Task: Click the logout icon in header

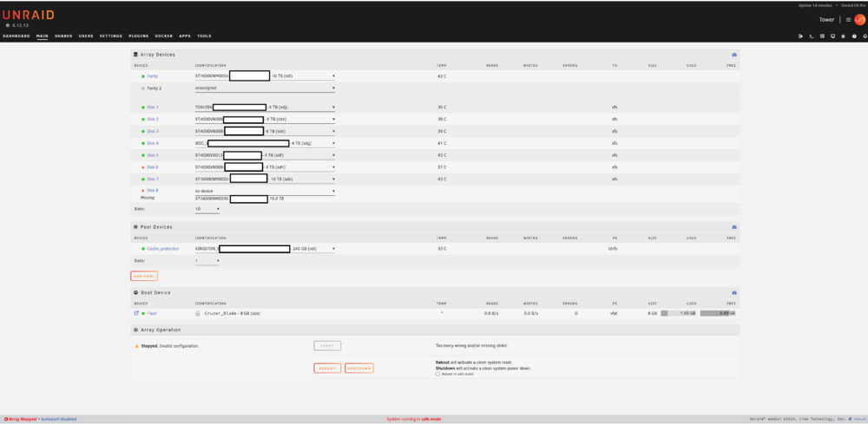Action: 800,36
